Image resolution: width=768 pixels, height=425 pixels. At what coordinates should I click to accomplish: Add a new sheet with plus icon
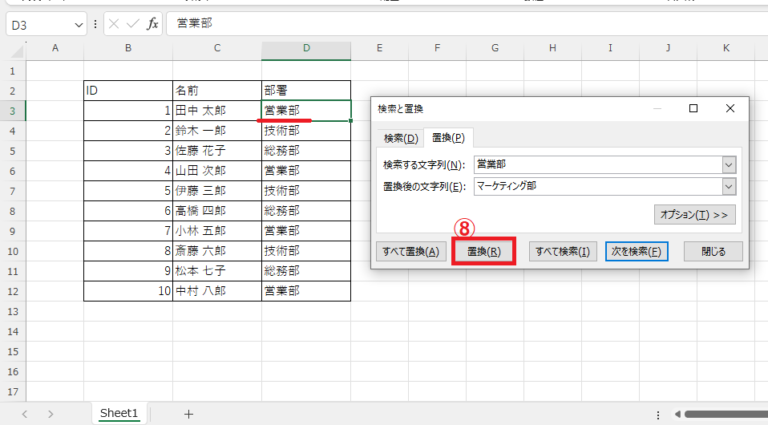(188, 413)
